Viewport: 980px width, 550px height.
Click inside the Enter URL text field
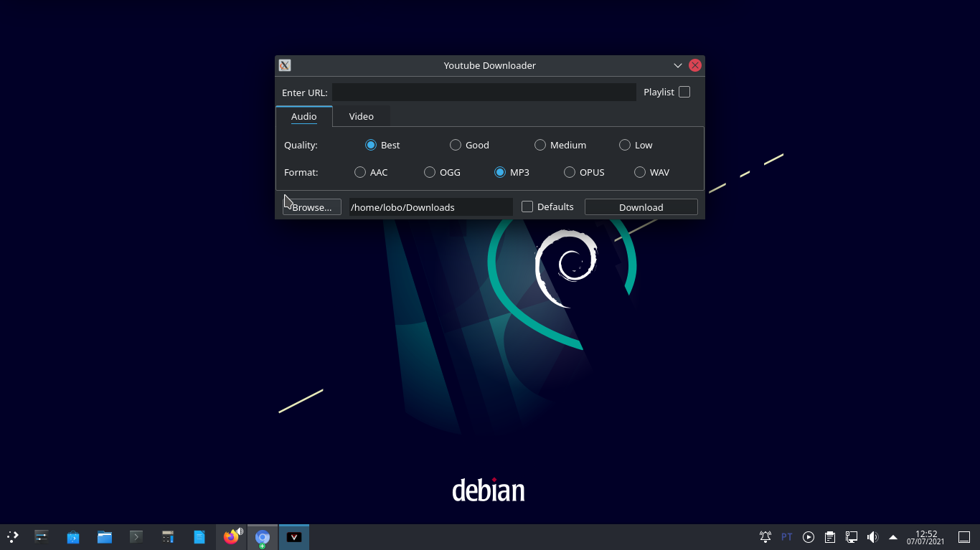[x=484, y=92]
